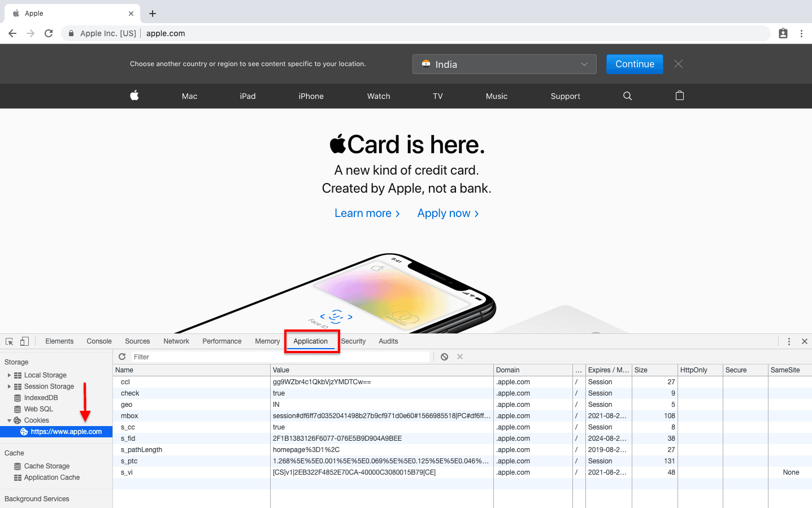Collapse the Cookies tree item
This screenshot has height=508, width=812.
(x=9, y=420)
